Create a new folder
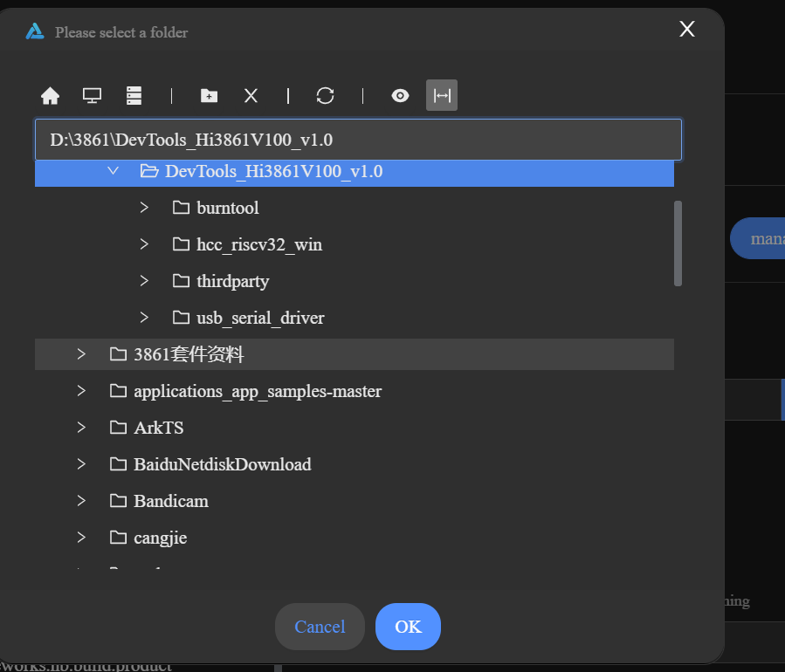Viewport: 785px width, 672px height. pyautogui.click(x=209, y=96)
